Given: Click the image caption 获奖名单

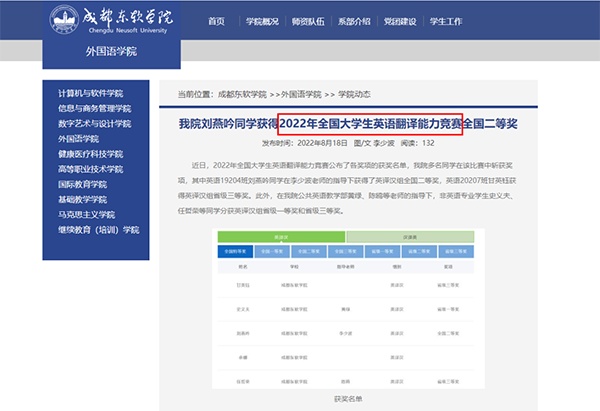Looking at the screenshot, I should pos(348,399).
